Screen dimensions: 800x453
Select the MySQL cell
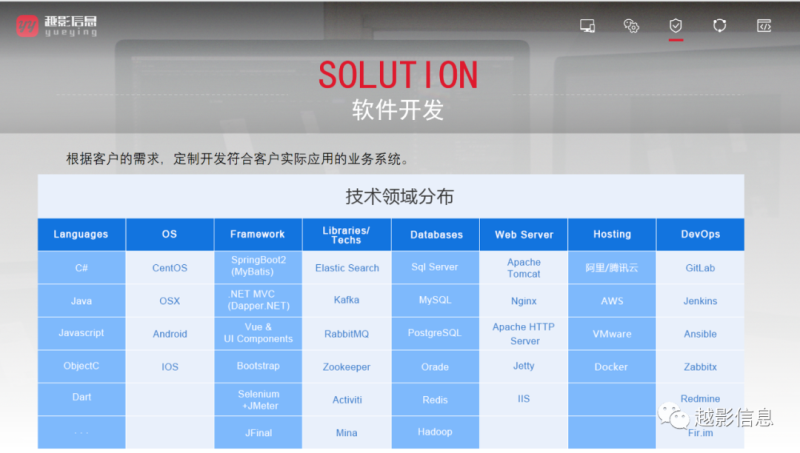click(x=435, y=300)
